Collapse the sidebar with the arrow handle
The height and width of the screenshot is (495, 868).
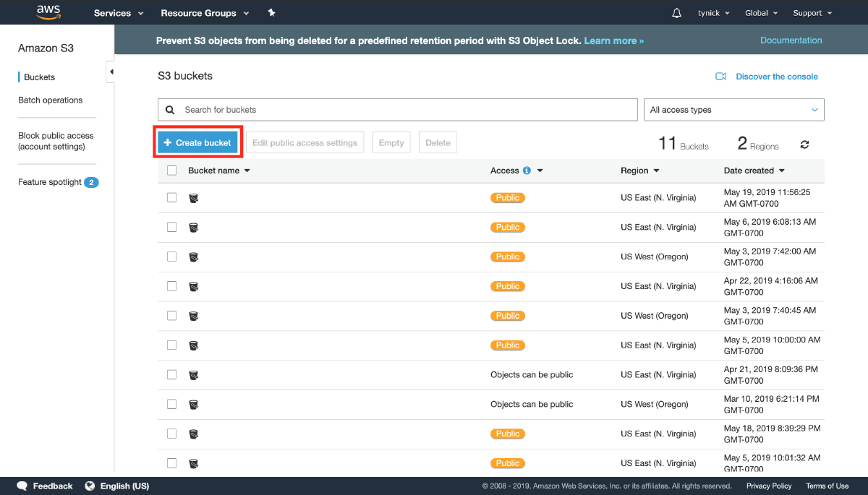pyautogui.click(x=111, y=72)
